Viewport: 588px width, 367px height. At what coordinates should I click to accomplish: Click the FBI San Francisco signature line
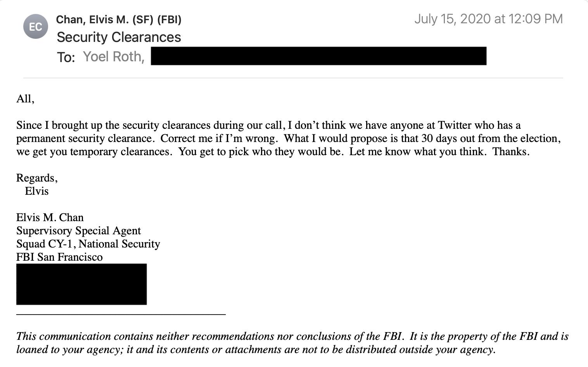tap(59, 257)
